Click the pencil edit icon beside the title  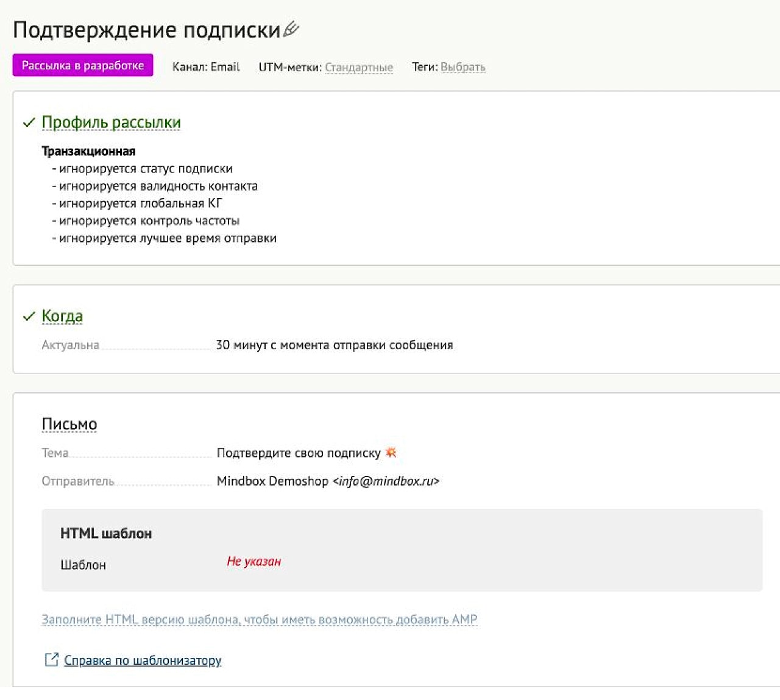[x=291, y=29]
